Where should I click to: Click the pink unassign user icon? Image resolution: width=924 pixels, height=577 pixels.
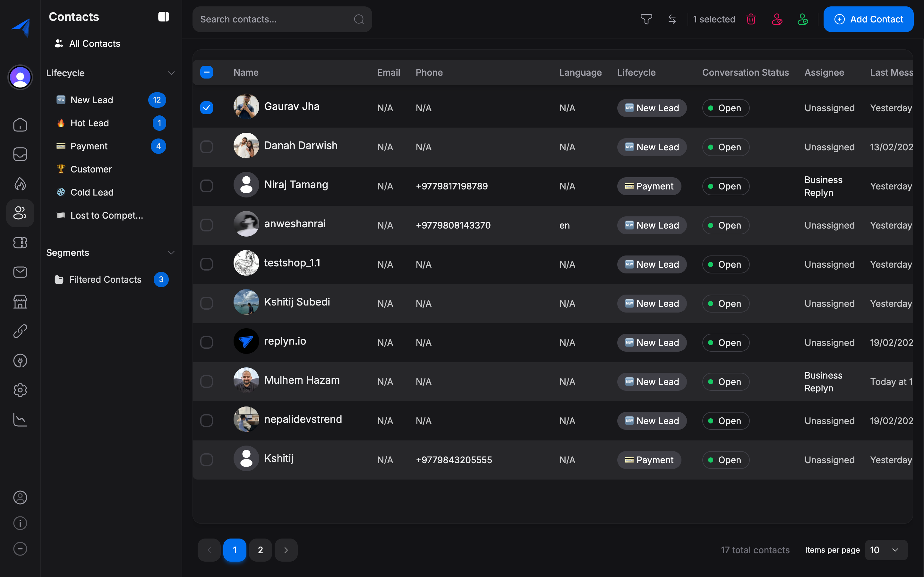(777, 19)
